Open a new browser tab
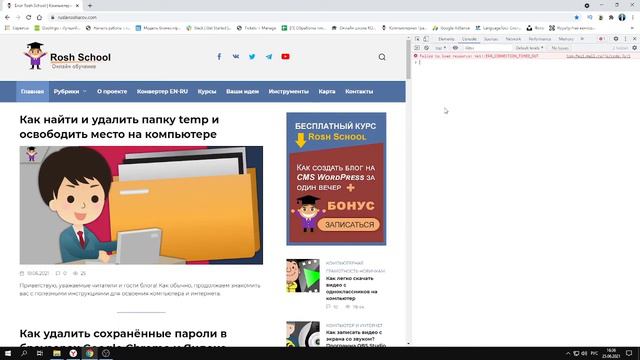This screenshot has width=640, height=360. pyautogui.click(x=90, y=6)
